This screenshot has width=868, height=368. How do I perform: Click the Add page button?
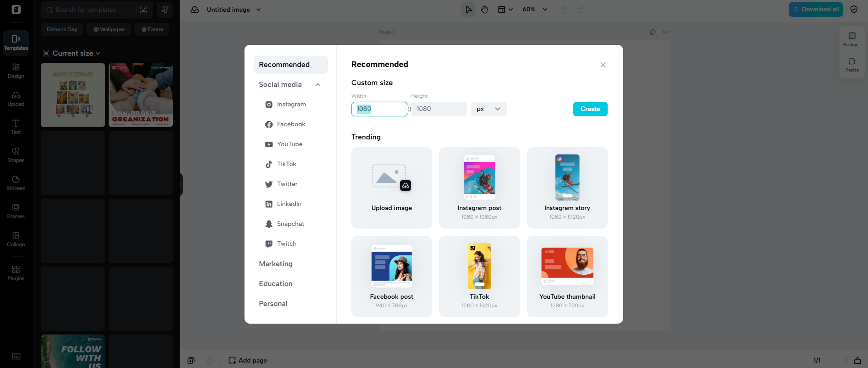248,360
